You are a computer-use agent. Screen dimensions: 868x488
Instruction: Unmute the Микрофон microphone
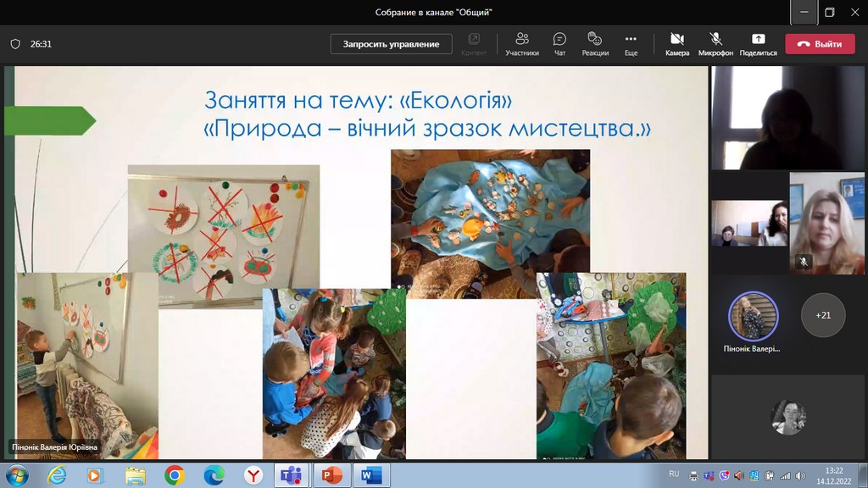(x=715, y=43)
